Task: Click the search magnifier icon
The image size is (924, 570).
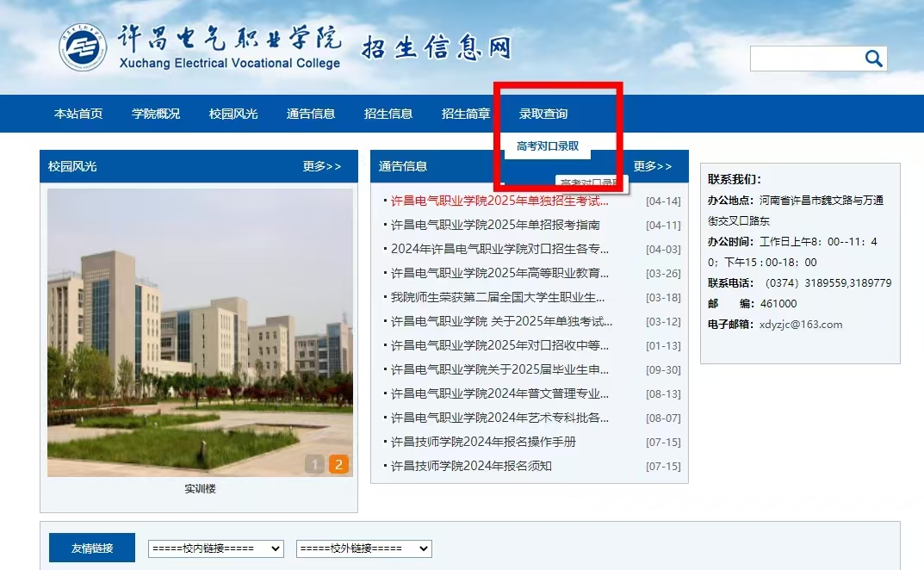Action: pyautogui.click(x=873, y=59)
